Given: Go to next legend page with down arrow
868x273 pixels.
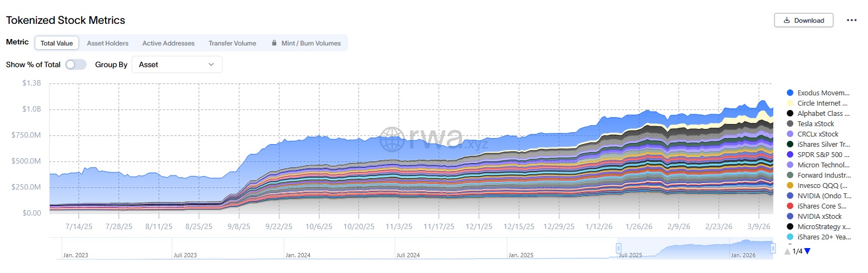Looking at the screenshot, I should [x=807, y=251].
